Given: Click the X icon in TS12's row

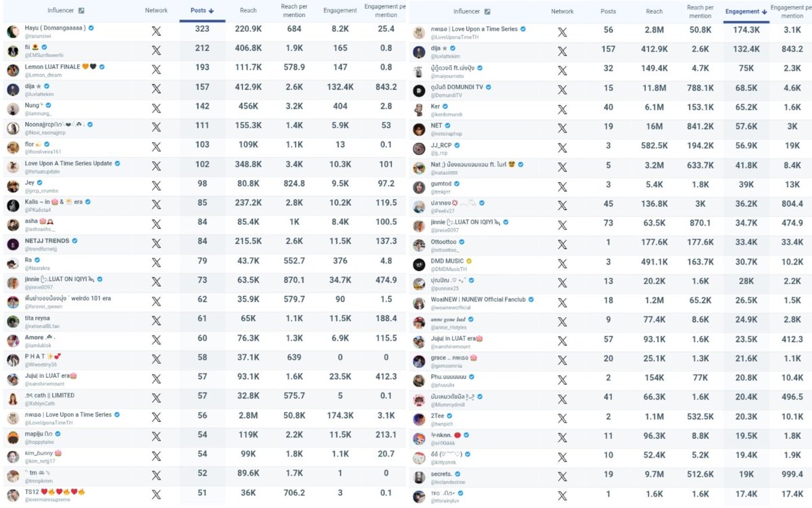Looking at the screenshot, I should pos(156,494).
